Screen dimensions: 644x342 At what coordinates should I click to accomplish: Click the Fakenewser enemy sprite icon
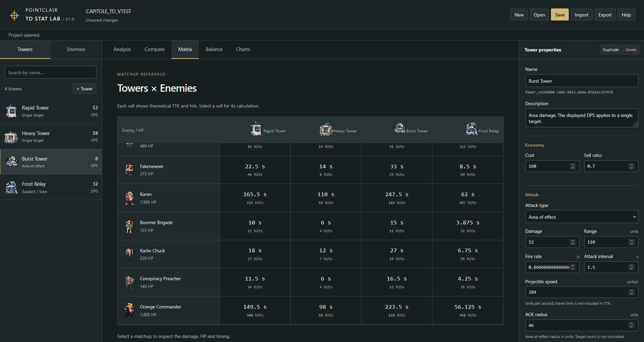click(x=129, y=170)
